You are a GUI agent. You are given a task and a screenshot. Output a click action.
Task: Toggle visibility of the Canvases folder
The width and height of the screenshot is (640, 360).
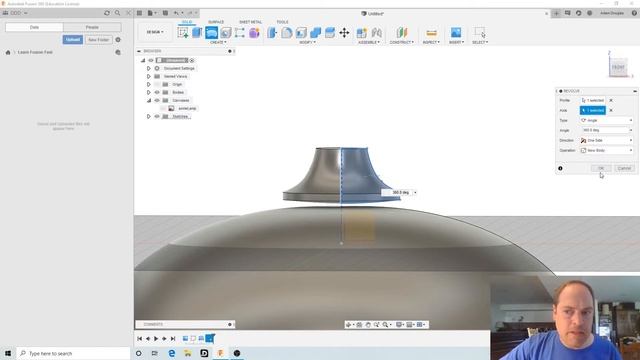(x=157, y=100)
